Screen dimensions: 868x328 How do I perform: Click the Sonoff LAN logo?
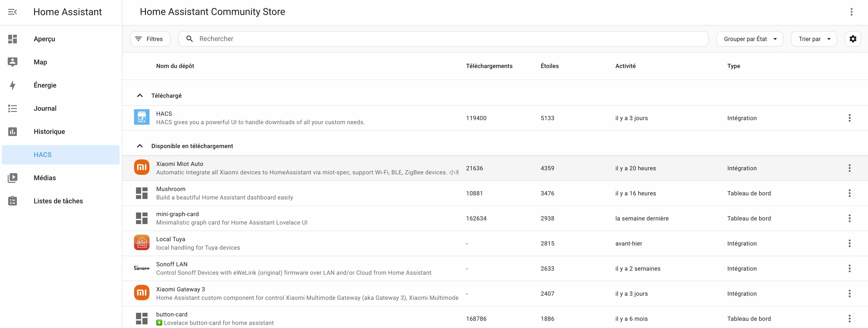click(x=142, y=268)
